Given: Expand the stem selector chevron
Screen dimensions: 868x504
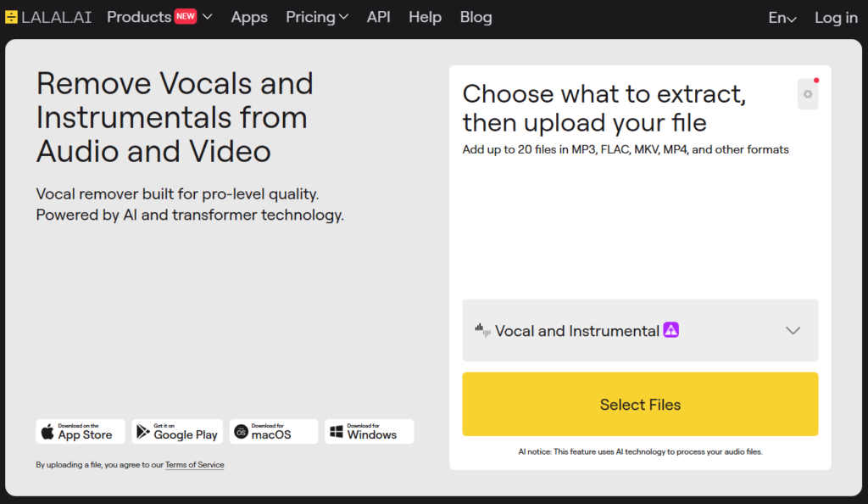Looking at the screenshot, I should click(793, 331).
